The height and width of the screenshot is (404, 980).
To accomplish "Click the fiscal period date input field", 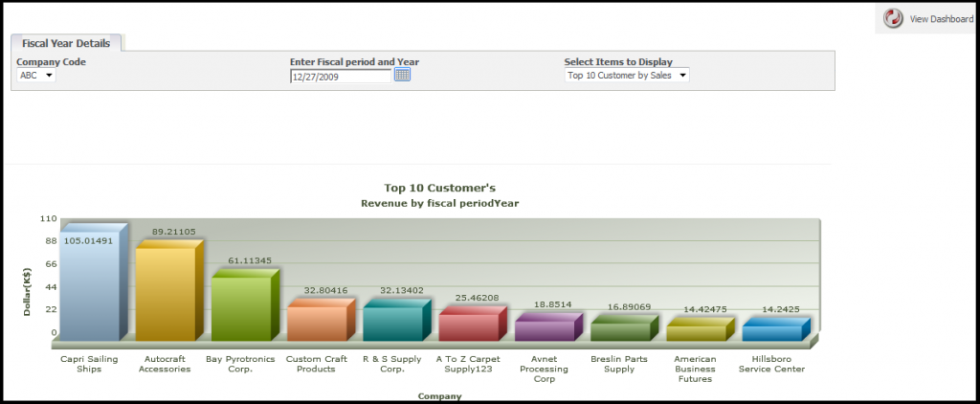I will [341, 76].
